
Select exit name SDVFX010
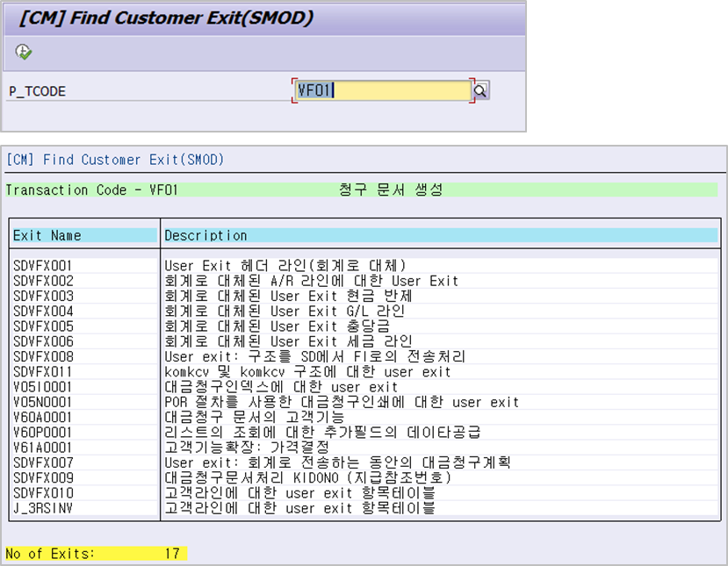tap(43, 493)
